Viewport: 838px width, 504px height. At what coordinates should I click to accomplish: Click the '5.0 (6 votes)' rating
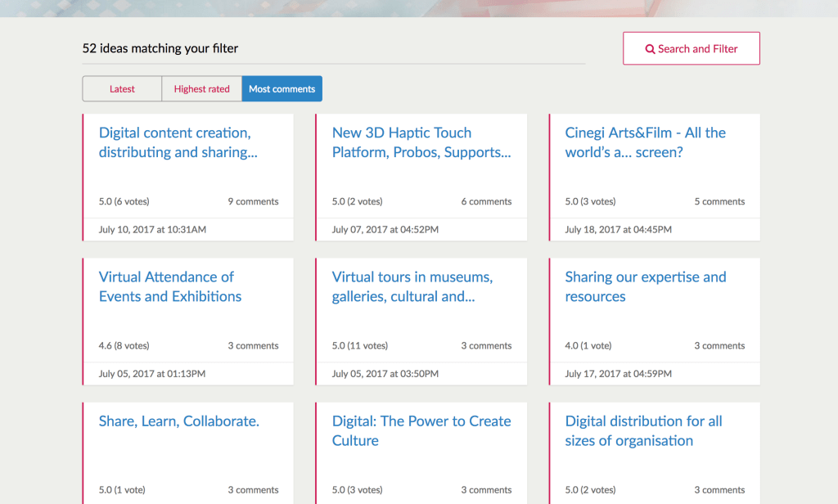(124, 201)
